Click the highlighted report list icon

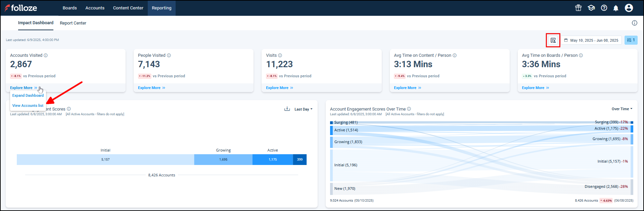(553, 40)
